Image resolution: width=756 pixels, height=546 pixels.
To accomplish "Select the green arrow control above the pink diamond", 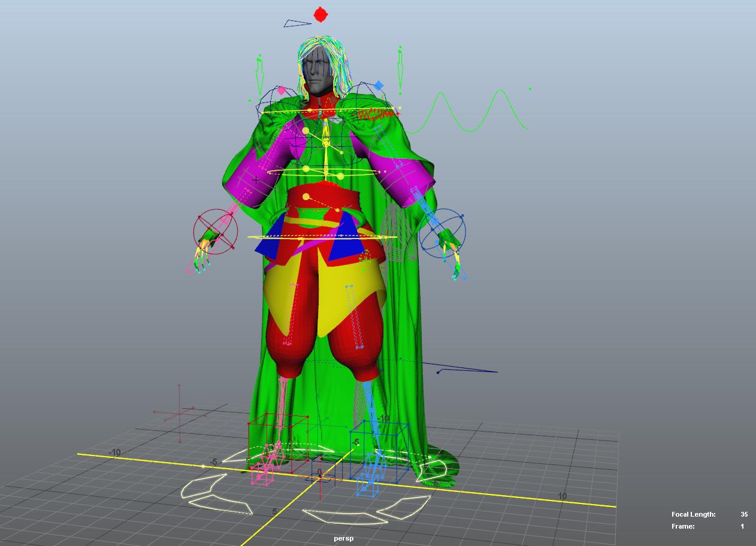I will point(259,76).
